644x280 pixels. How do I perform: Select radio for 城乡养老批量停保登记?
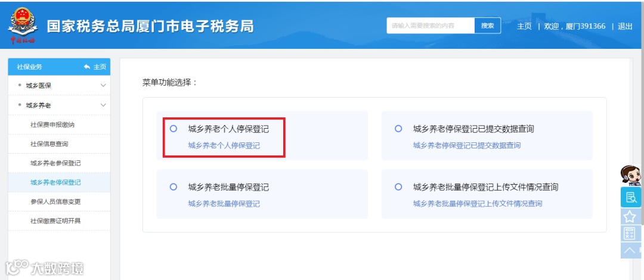click(x=174, y=187)
